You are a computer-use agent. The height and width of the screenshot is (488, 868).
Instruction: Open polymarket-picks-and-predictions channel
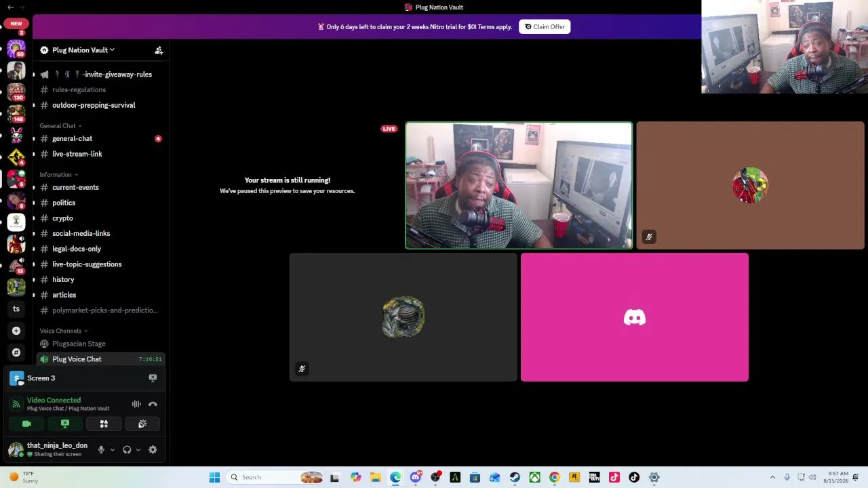click(100, 310)
